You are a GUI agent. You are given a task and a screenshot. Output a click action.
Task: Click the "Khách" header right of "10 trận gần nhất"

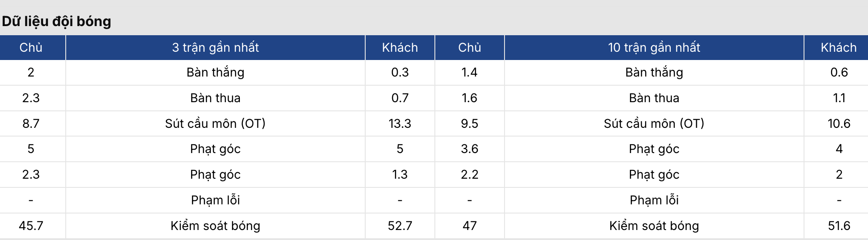(x=838, y=47)
